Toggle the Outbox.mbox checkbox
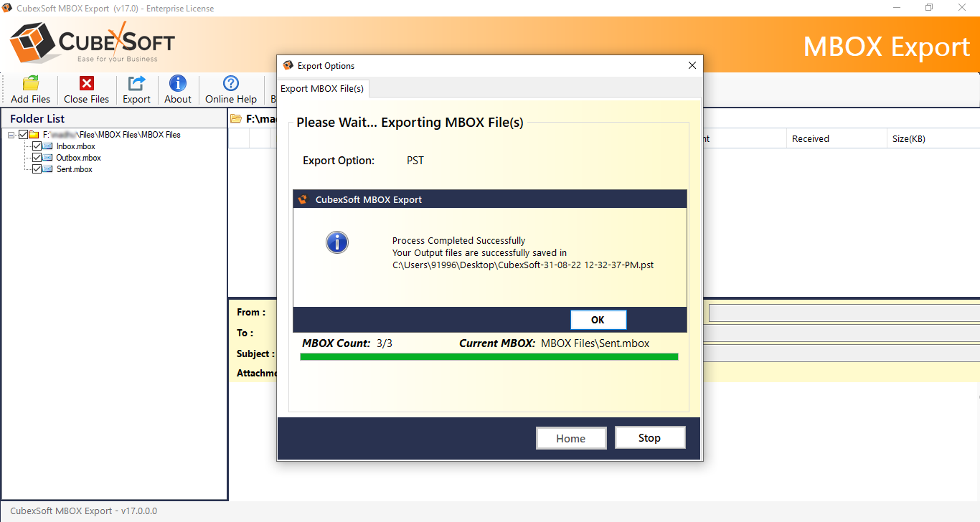The height and width of the screenshot is (522, 980). click(x=36, y=157)
